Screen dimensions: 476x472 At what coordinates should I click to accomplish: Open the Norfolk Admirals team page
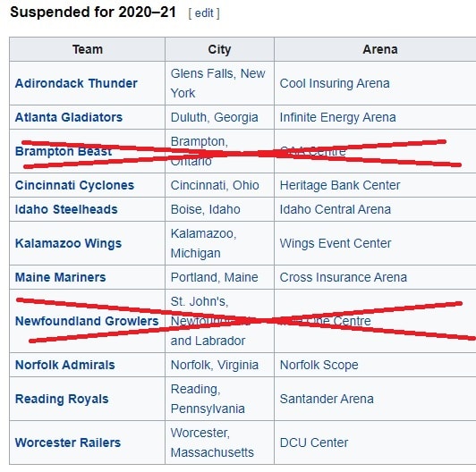coord(65,365)
